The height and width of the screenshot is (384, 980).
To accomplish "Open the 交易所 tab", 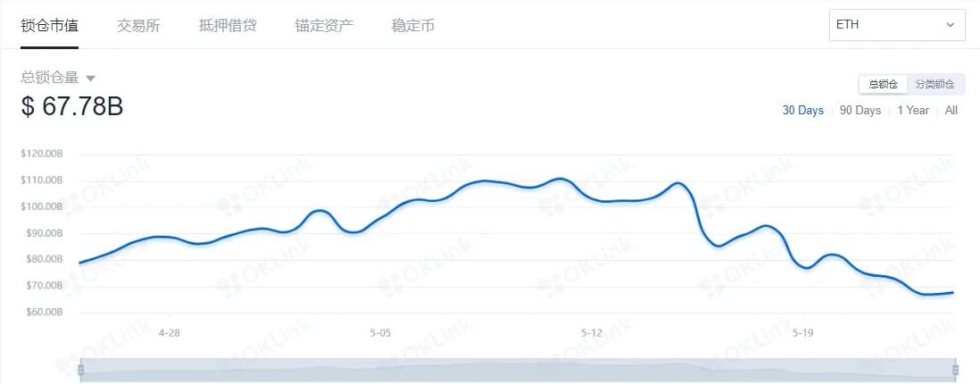I will [138, 25].
